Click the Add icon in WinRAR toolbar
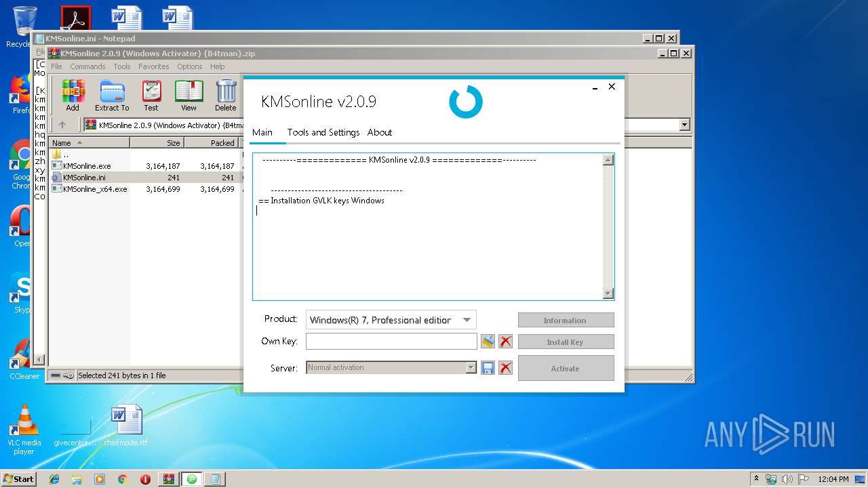Screen dimensions: 868x488 73,95
